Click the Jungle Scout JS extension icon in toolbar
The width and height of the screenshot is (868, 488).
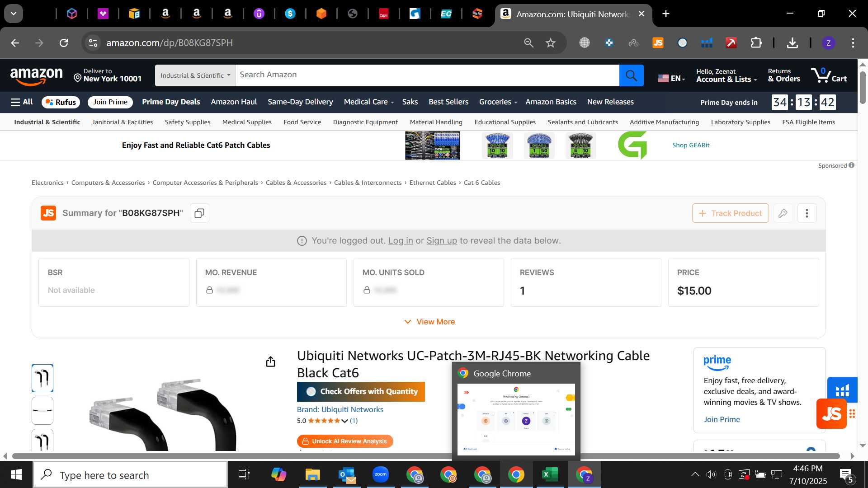[x=658, y=43]
